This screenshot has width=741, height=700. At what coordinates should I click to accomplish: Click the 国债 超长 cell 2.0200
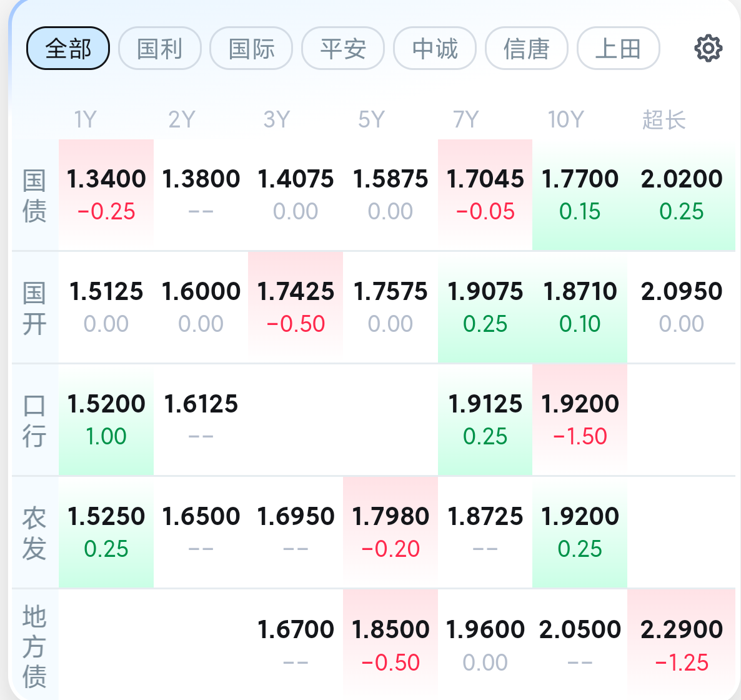click(682, 195)
